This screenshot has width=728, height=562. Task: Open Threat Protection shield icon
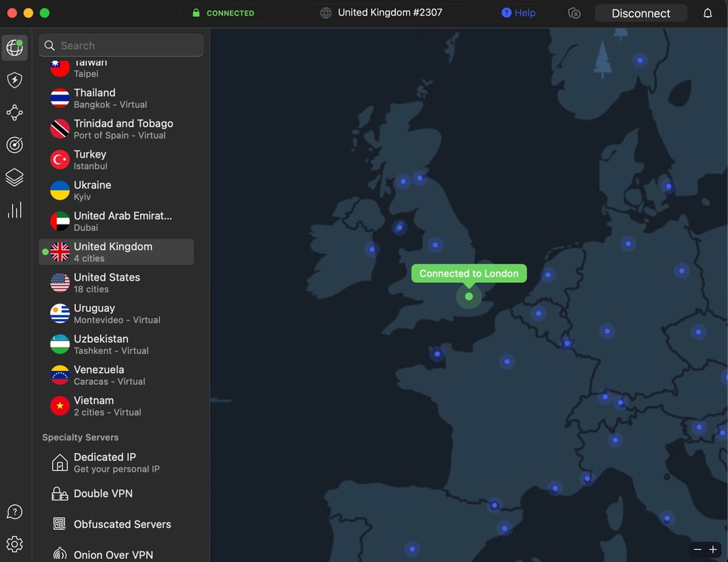tap(14, 80)
